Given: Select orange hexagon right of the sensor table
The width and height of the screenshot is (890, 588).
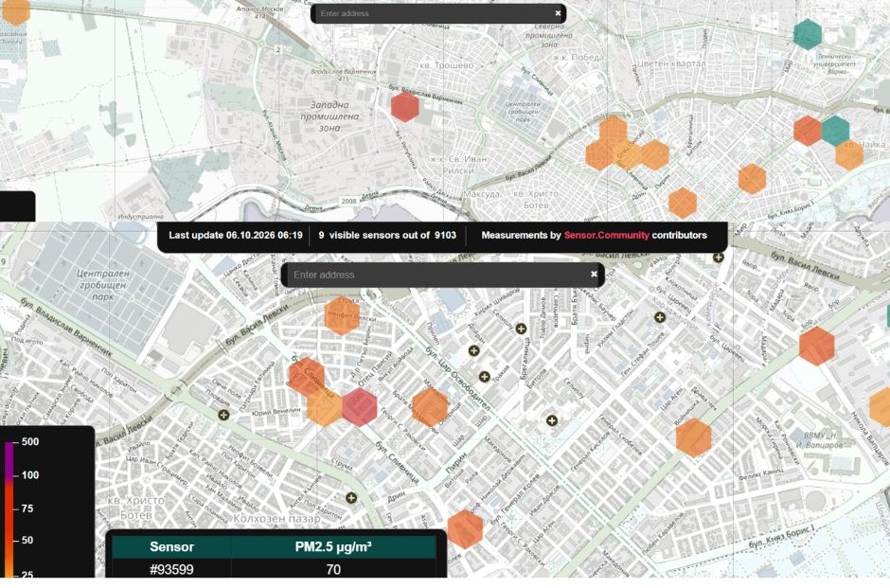Looking at the screenshot, I should [465, 529].
